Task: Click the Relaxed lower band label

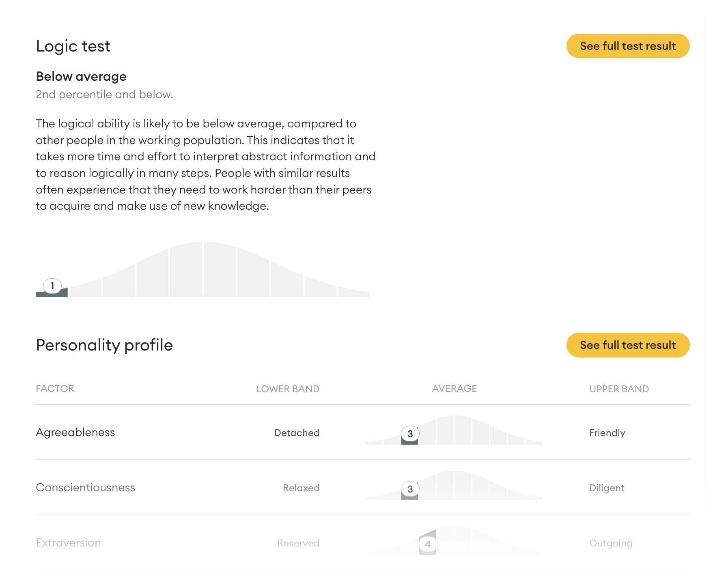Action: pos(301,488)
